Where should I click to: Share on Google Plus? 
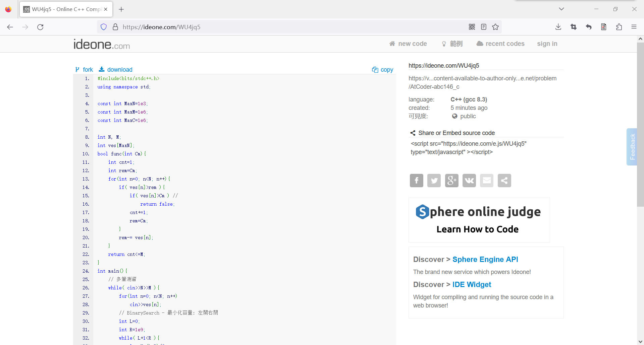pos(452,181)
